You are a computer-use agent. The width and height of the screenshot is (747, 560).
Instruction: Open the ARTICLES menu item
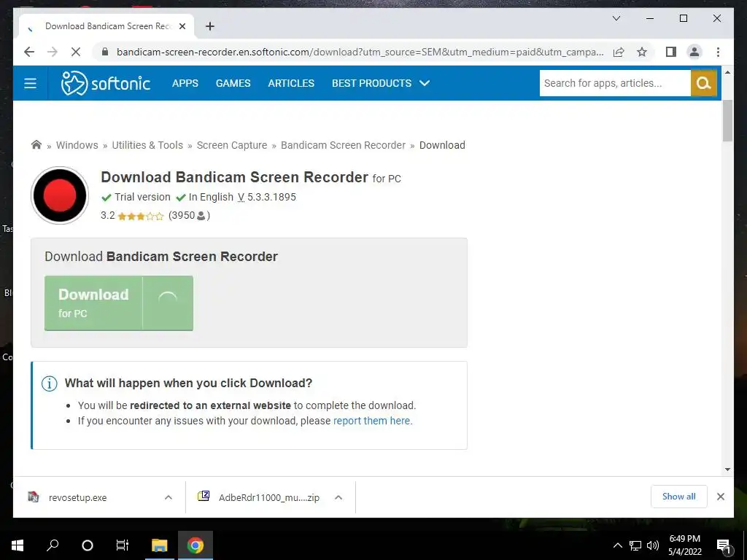pyautogui.click(x=291, y=83)
